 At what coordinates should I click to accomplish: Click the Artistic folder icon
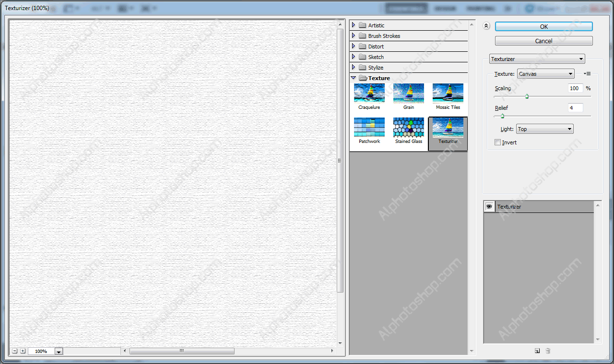pos(362,25)
